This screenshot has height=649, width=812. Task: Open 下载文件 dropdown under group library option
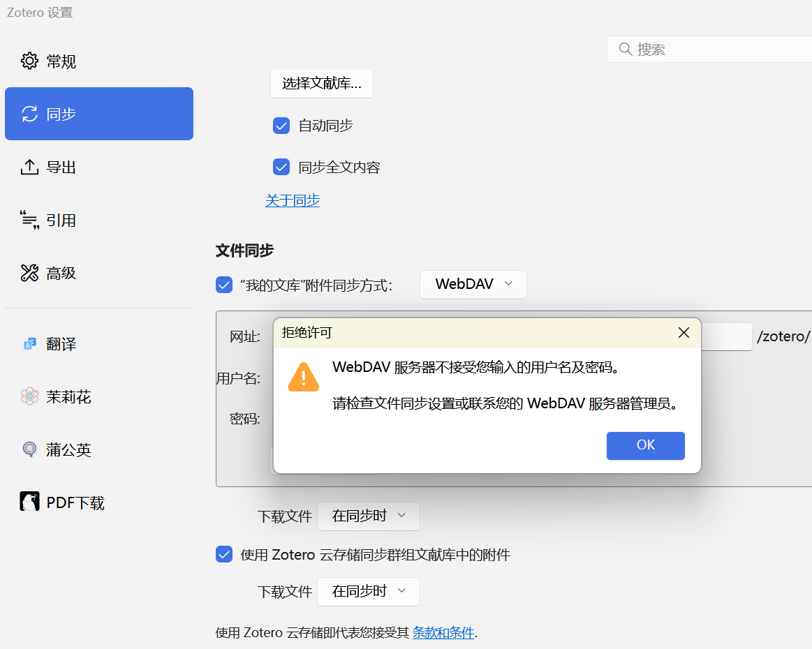click(x=368, y=591)
